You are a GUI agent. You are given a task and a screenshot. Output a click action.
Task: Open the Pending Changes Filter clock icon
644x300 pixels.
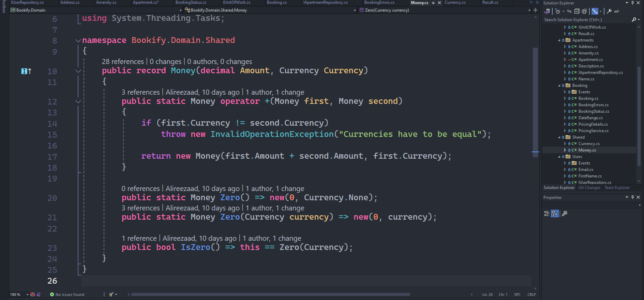pos(558,11)
